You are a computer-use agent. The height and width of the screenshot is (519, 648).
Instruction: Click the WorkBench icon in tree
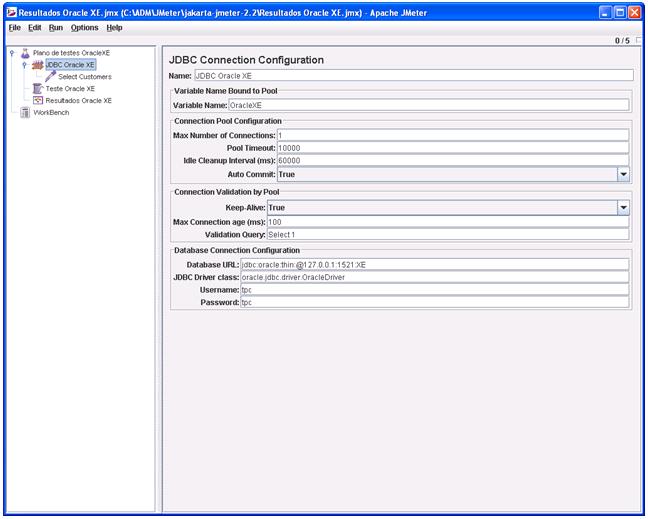[25, 113]
